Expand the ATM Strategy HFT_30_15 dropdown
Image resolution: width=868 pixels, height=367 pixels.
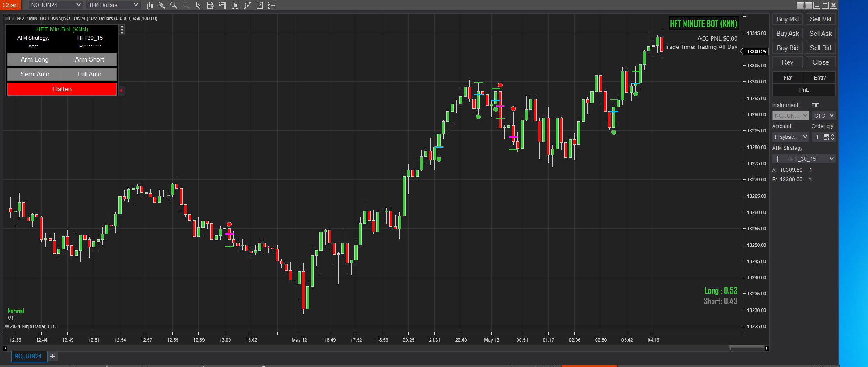(804, 159)
